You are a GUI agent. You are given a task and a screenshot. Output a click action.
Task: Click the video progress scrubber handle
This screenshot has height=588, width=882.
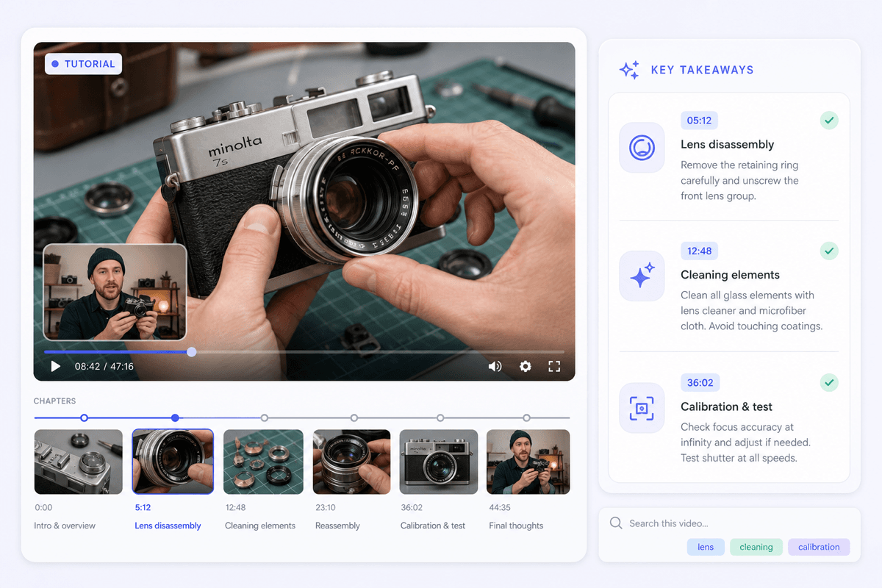pos(192,352)
